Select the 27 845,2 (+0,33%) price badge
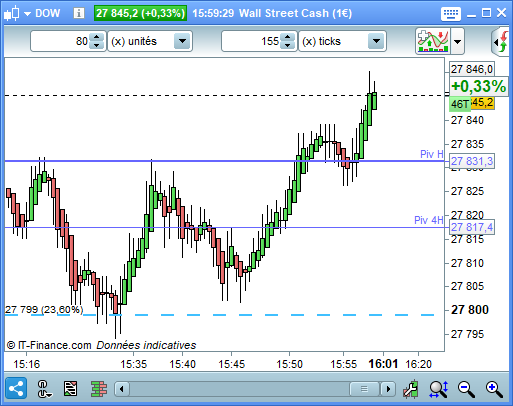 click(x=140, y=13)
